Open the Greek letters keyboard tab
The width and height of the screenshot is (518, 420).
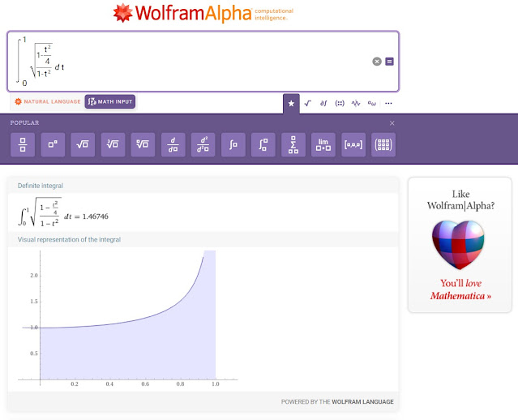click(371, 104)
